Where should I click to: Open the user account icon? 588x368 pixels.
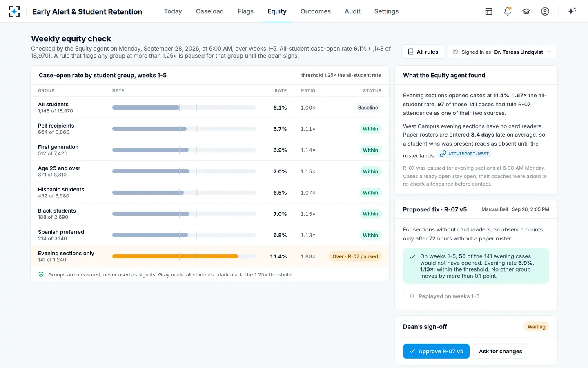(545, 11)
